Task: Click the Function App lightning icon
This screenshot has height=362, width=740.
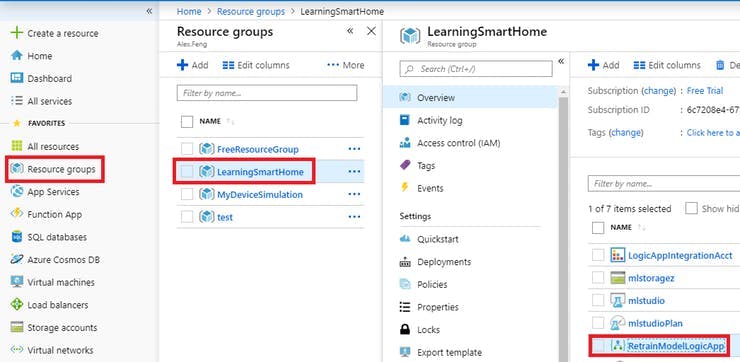Action: pyautogui.click(x=17, y=214)
